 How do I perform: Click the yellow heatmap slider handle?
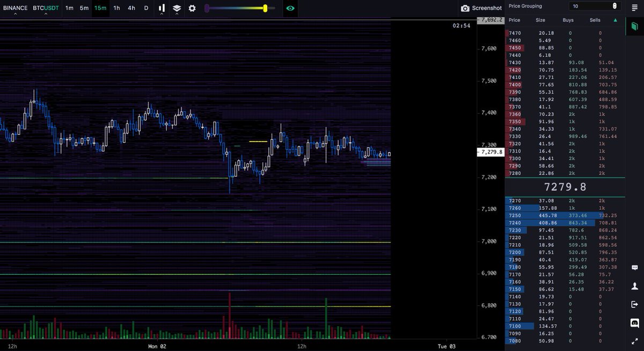coord(265,8)
